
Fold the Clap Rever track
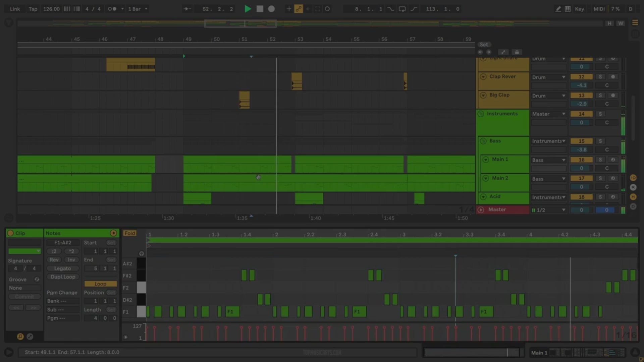(x=483, y=77)
